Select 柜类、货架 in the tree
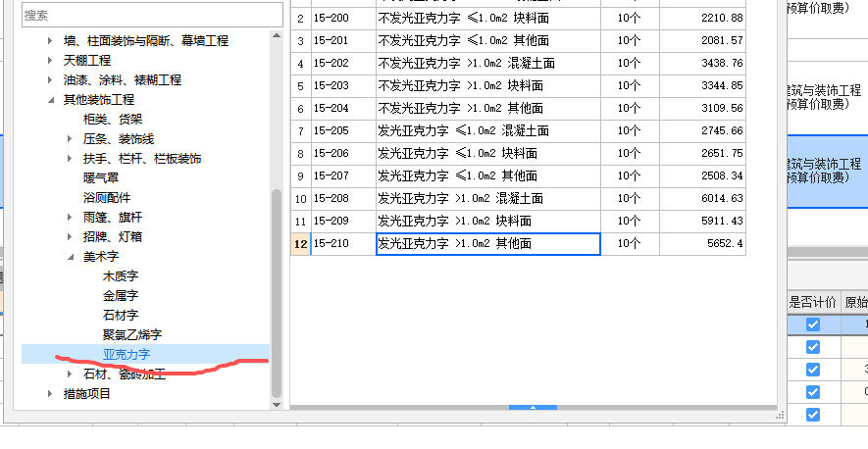 [113, 119]
